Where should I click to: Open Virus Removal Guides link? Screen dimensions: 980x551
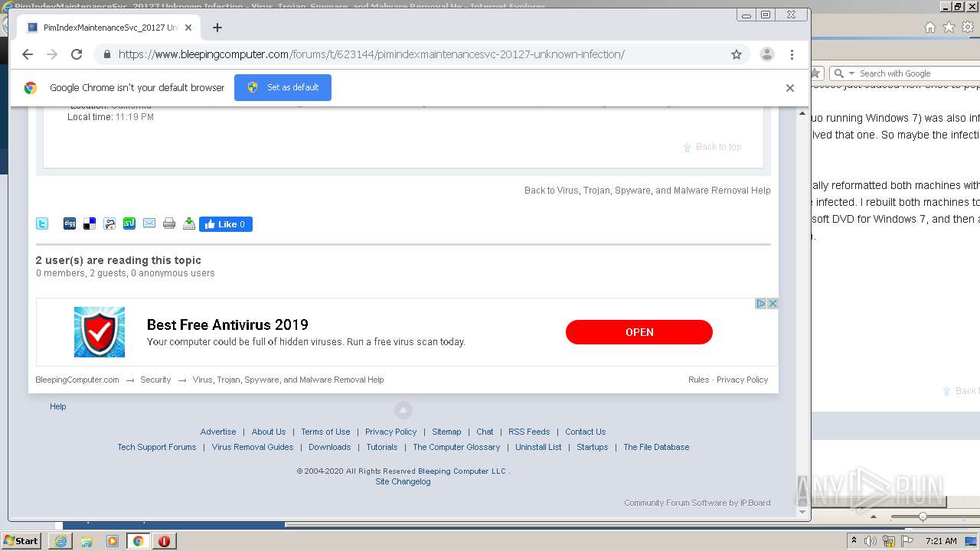tap(253, 447)
